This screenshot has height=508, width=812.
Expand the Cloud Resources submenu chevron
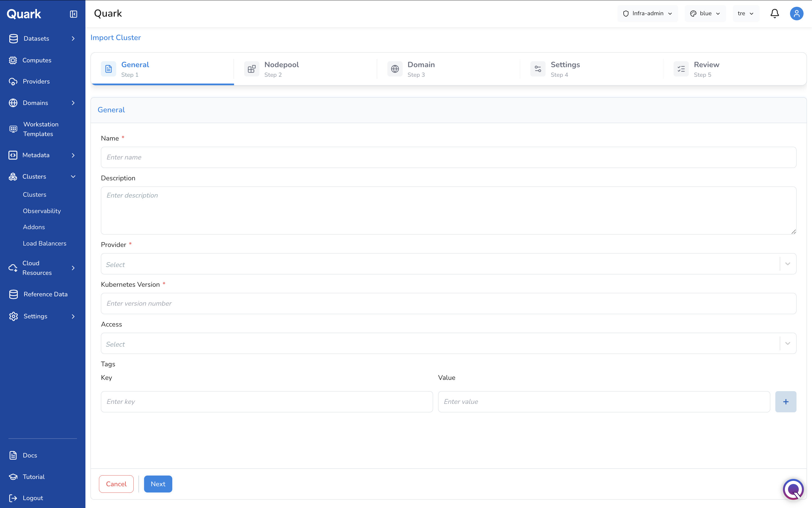coord(73,268)
